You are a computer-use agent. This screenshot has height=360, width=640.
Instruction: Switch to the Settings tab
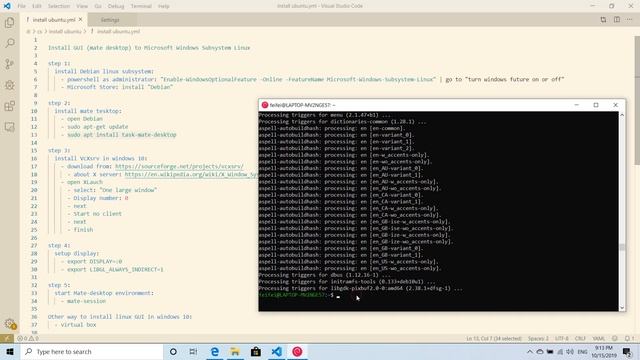point(110,20)
